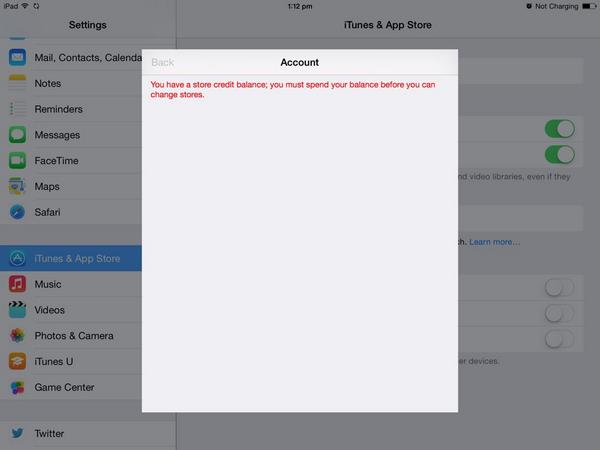Screen dimensions: 600x450
Task: Select iTunes & App Store row
Action: click(71, 258)
